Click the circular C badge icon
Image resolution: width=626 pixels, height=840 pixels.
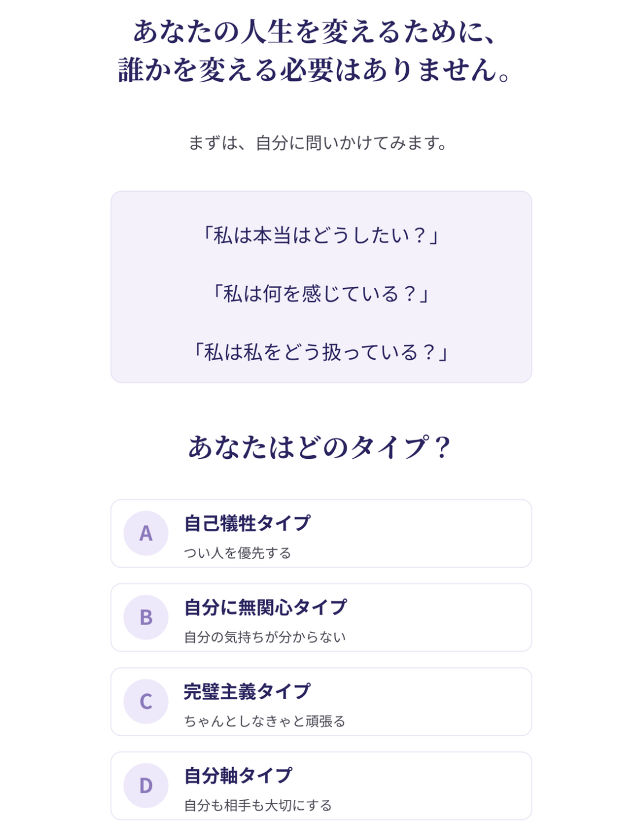coord(146,701)
